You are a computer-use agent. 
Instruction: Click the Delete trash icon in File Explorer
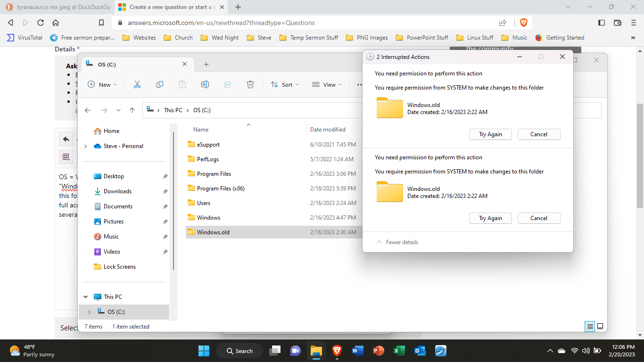click(x=250, y=84)
